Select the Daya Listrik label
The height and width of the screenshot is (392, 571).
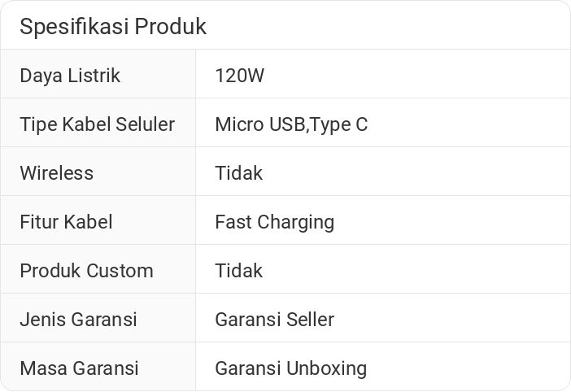(70, 76)
